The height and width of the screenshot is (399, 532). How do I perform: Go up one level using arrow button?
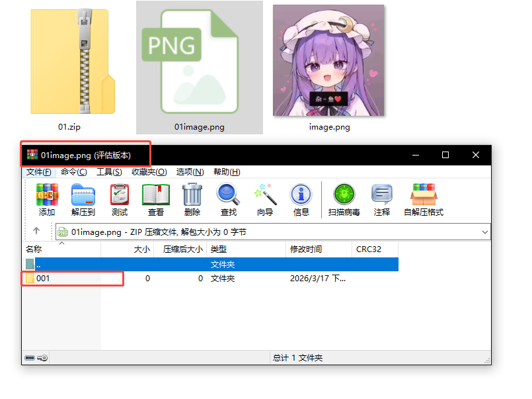click(36, 232)
